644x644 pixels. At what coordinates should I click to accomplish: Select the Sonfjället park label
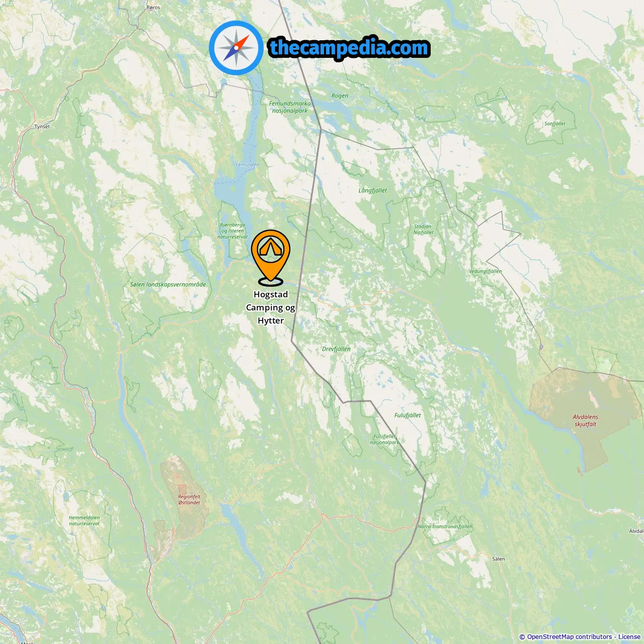pyautogui.click(x=555, y=123)
